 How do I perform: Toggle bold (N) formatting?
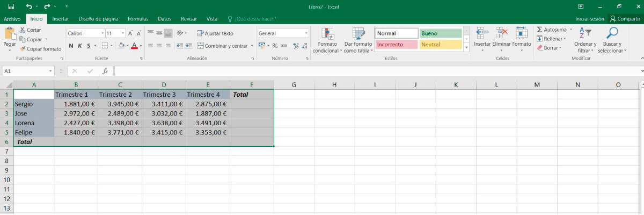coord(71,46)
